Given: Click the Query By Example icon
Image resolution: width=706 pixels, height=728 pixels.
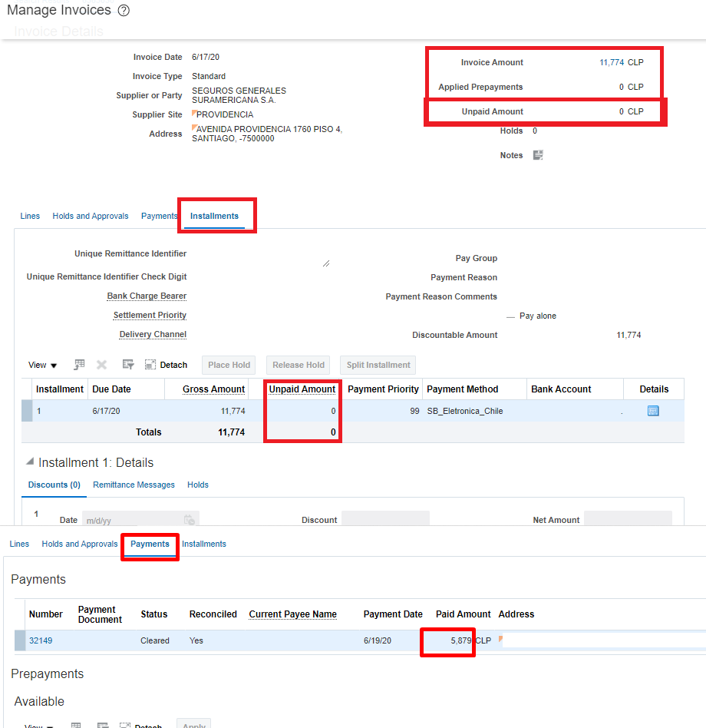Looking at the screenshot, I should click(x=127, y=365).
